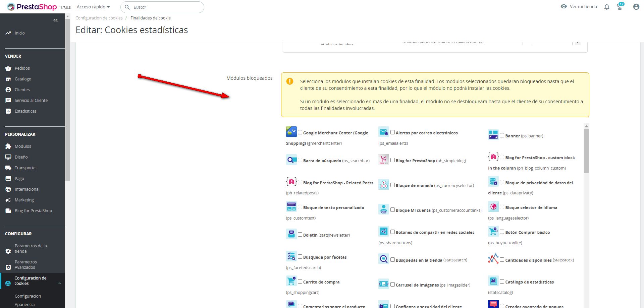Open the notifications bell
Screen dimensions: 644x308
(606, 7)
